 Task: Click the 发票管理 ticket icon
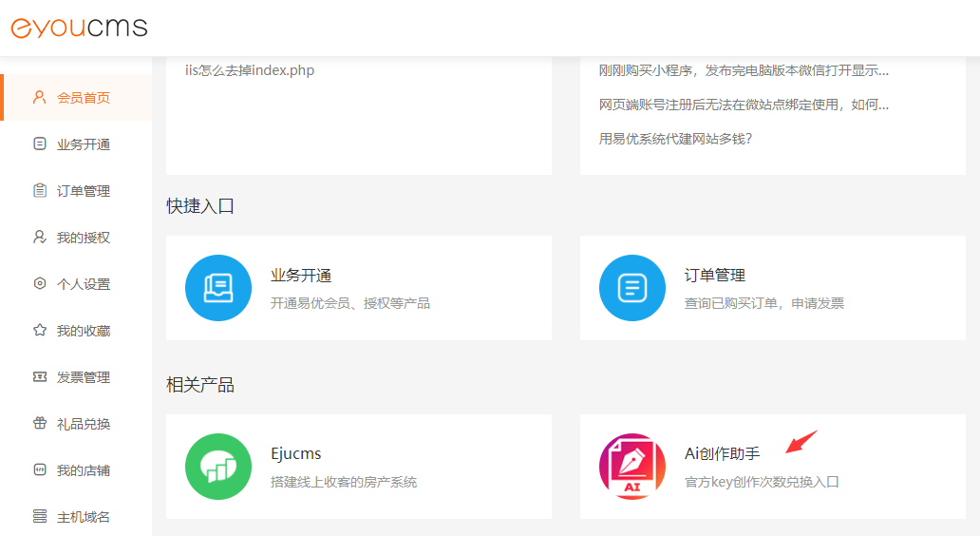39,376
